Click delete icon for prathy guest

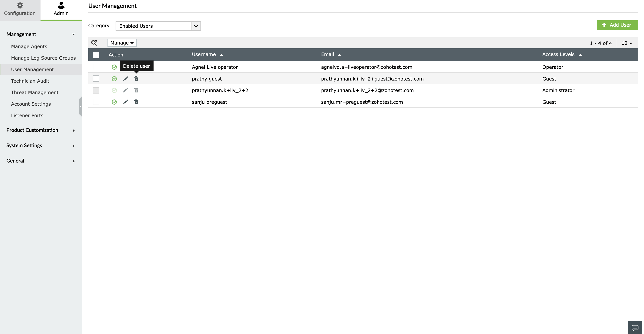[x=136, y=79]
